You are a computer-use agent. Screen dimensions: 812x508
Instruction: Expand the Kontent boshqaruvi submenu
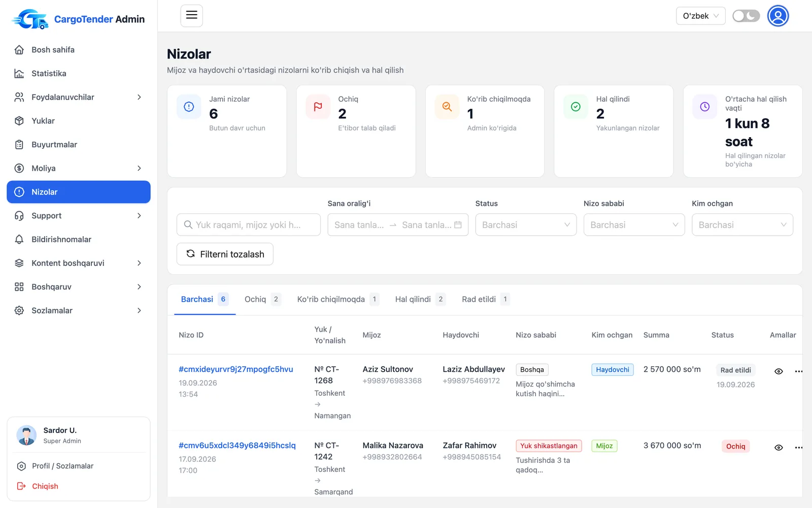point(79,263)
